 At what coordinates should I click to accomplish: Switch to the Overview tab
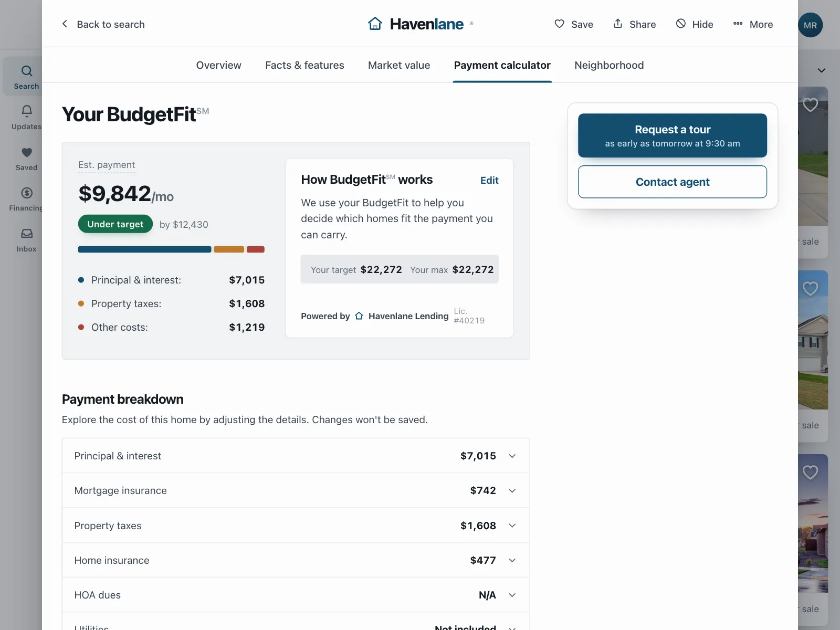(218, 65)
